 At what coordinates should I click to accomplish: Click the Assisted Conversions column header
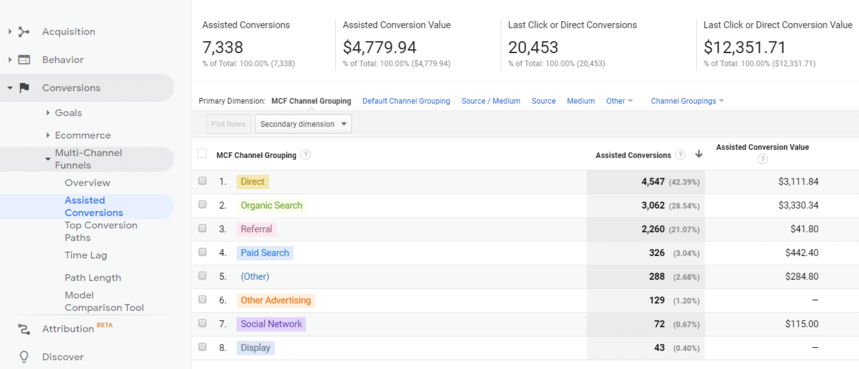[633, 155]
